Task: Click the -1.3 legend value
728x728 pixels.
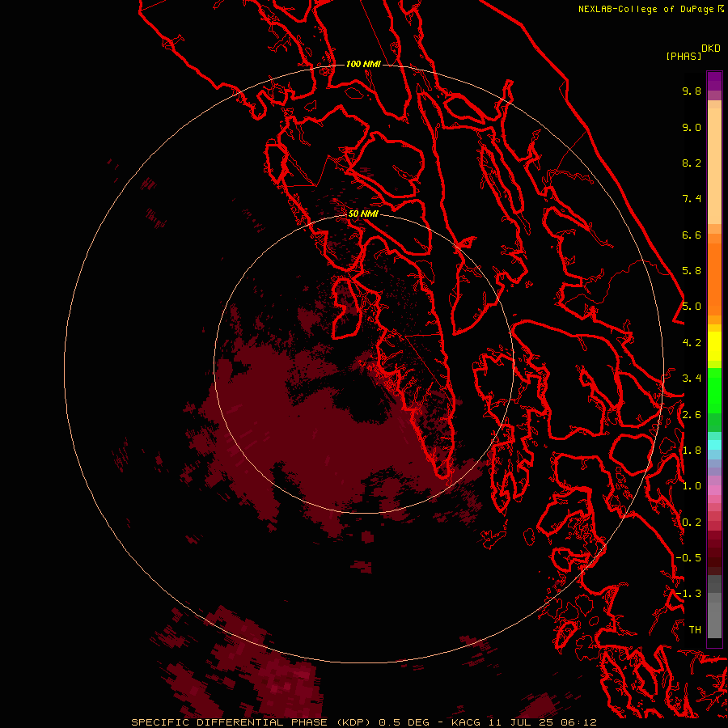Action: (x=688, y=594)
